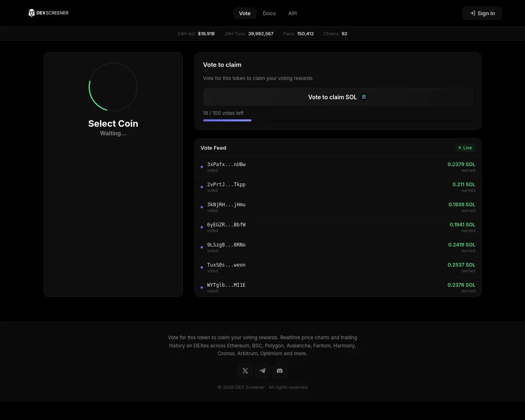Image resolution: width=525 pixels, height=420 pixels.
Task: Select voter 9LSzg8...0RNo row
Action: click(338, 247)
